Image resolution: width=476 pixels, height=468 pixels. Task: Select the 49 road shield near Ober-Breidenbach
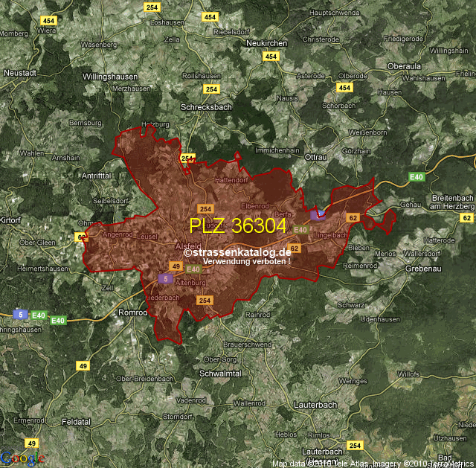pyautogui.click(x=83, y=365)
